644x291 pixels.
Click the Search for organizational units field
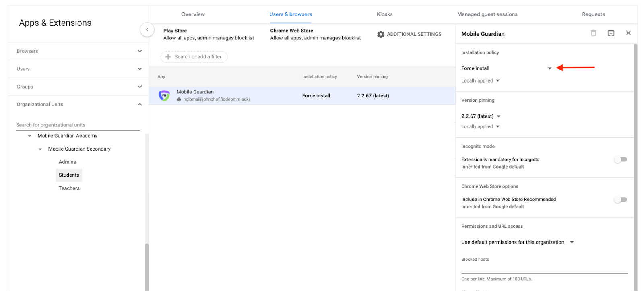[x=78, y=125]
